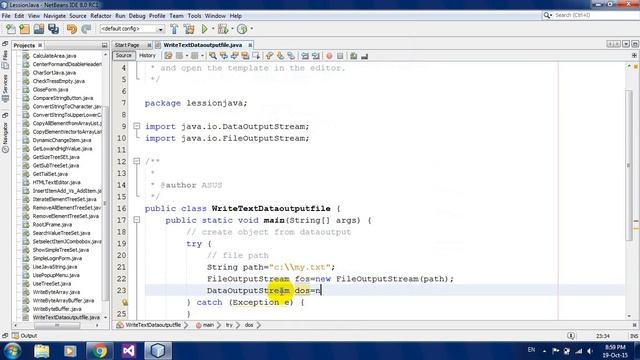Click the hint lightbulb beside line 24
This screenshot has width=640, height=360.
(x=124, y=302)
